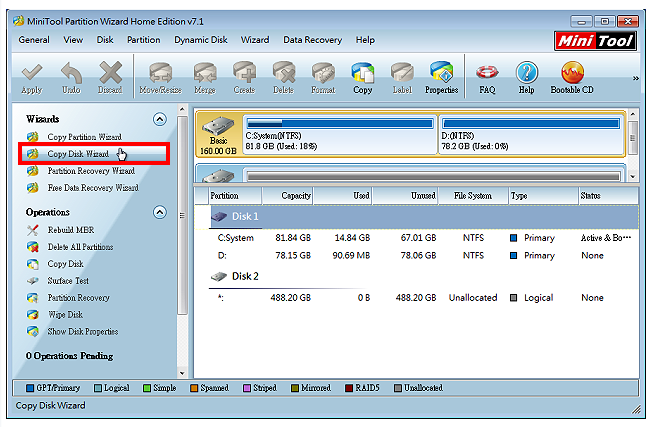Click left panel scrollbar down arrow

click(x=182, y=373)
